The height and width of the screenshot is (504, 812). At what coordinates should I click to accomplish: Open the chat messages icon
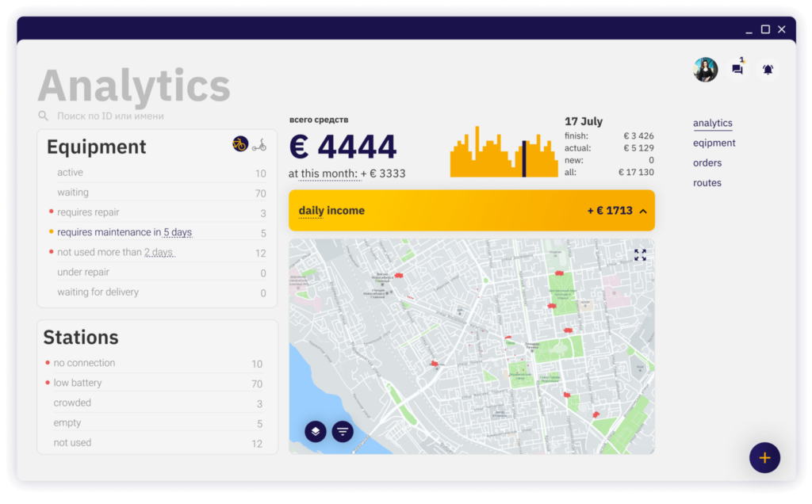(737, 69)
